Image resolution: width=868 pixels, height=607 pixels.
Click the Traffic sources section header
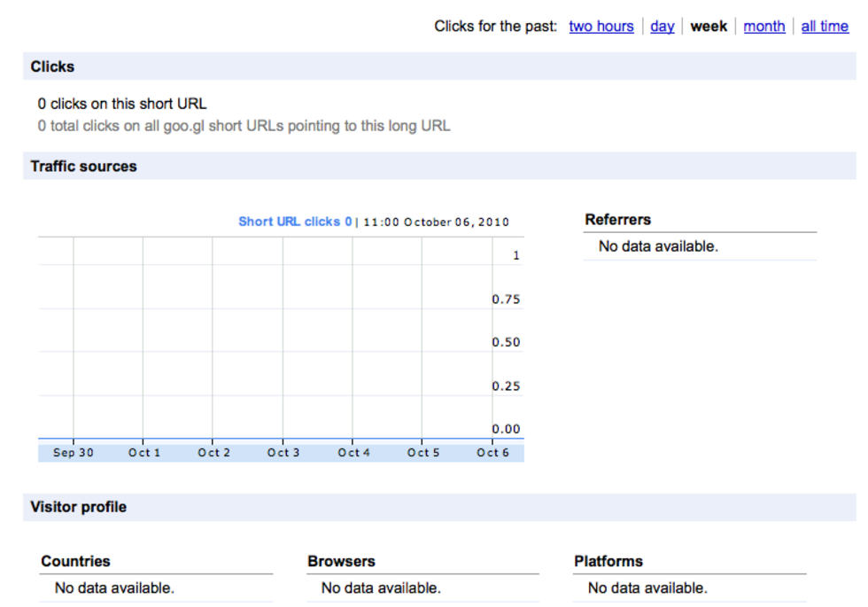[x=83, y=167]
